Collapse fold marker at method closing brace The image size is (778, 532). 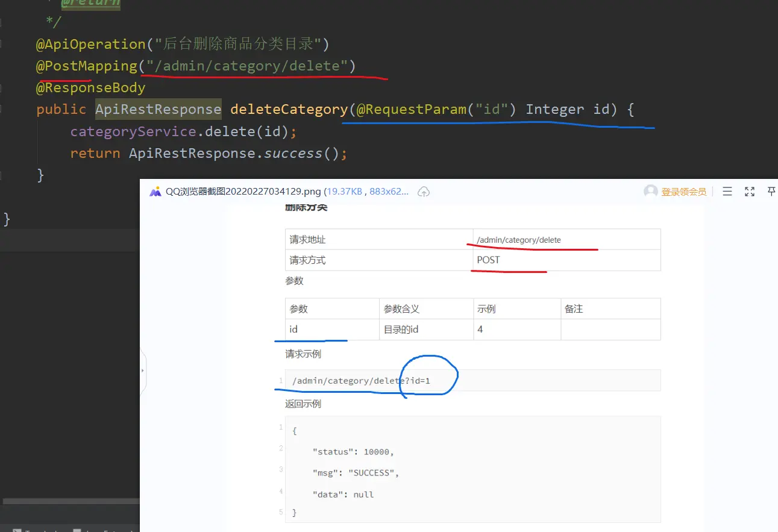coord(2,175)
